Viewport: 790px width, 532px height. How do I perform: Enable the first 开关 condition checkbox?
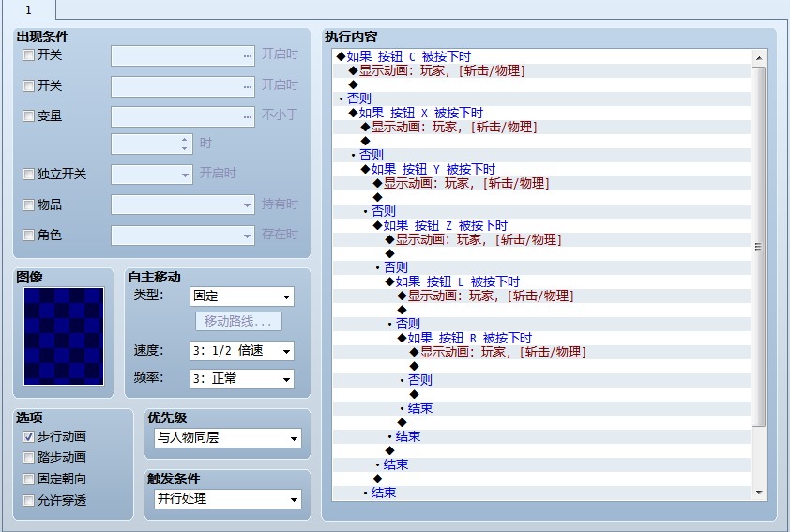(29, 55)
